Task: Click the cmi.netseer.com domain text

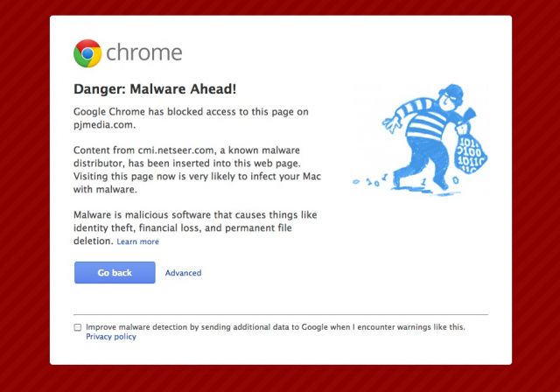Action: (176, 150)
